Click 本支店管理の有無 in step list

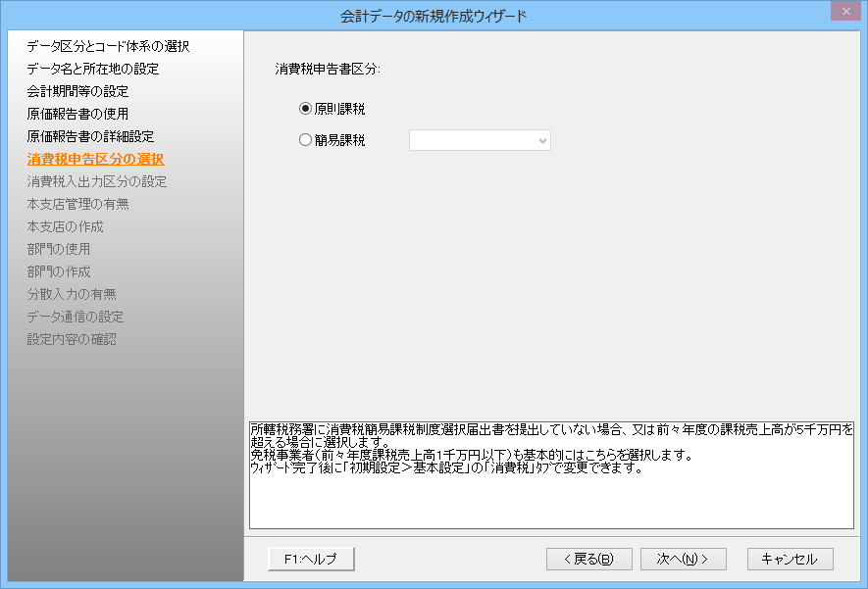(77, 204)
